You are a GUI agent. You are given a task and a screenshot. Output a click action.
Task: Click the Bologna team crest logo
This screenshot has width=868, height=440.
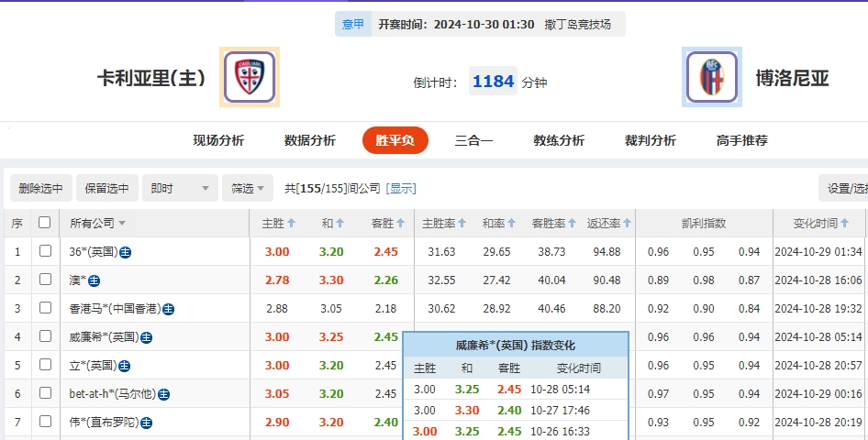tap(711, 78)
